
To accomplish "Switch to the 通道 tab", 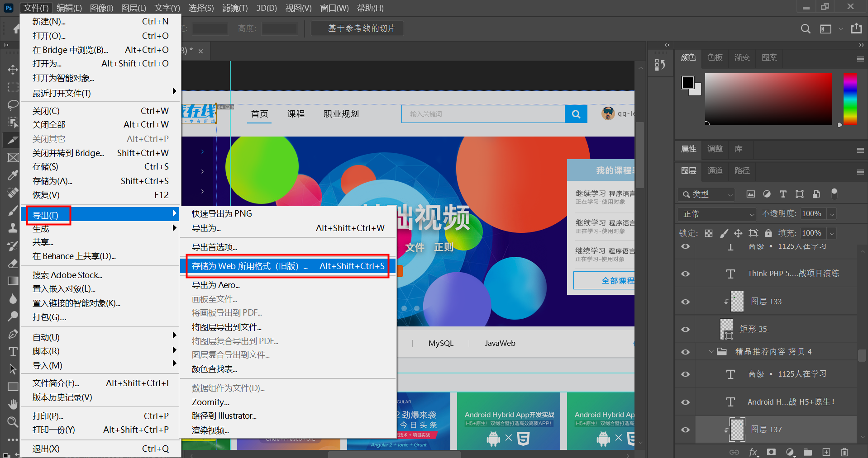I will (x=715, y=170).
